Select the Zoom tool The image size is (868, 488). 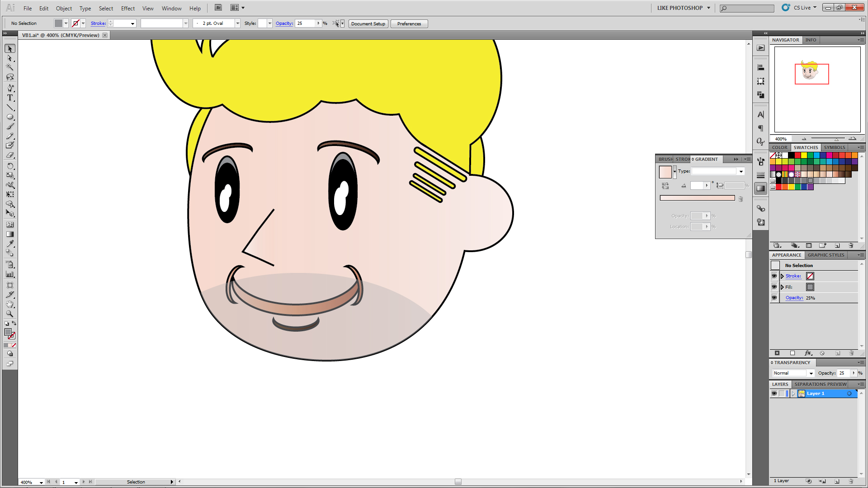point(10,314)
